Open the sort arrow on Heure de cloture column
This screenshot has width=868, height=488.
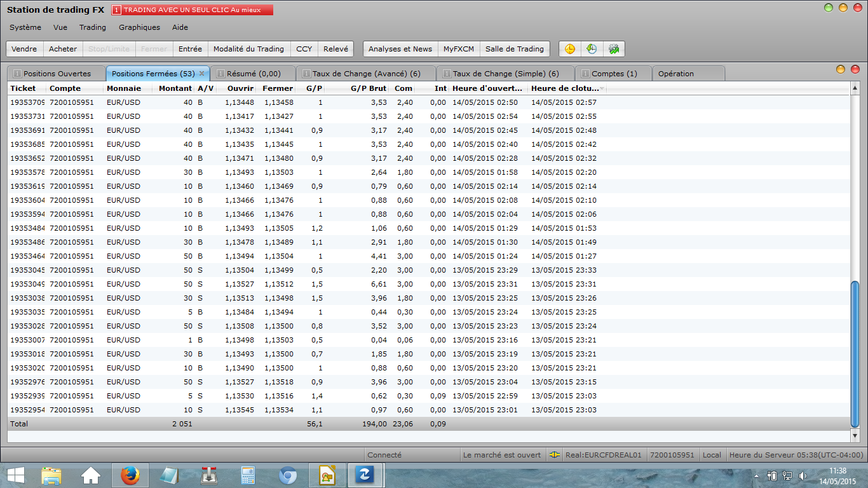coord(602,88)
